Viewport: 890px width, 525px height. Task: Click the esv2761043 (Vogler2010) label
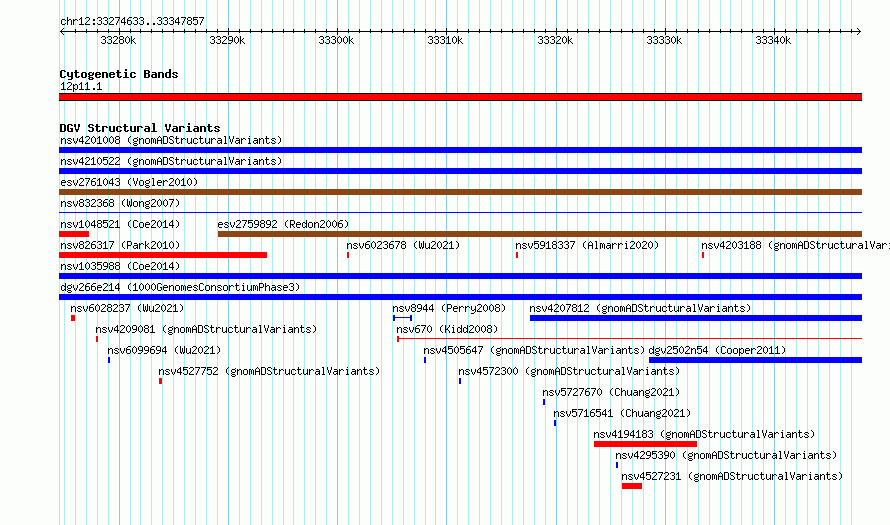pos(129,182)
